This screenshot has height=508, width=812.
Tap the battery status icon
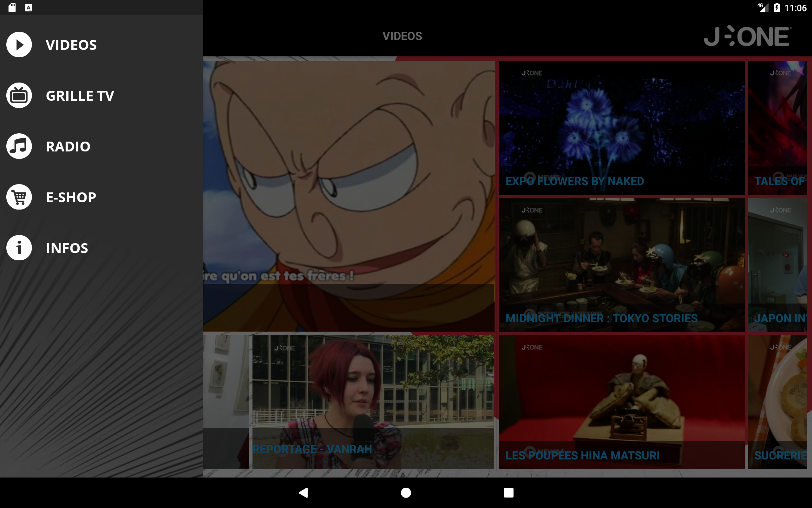pos(776,8)
